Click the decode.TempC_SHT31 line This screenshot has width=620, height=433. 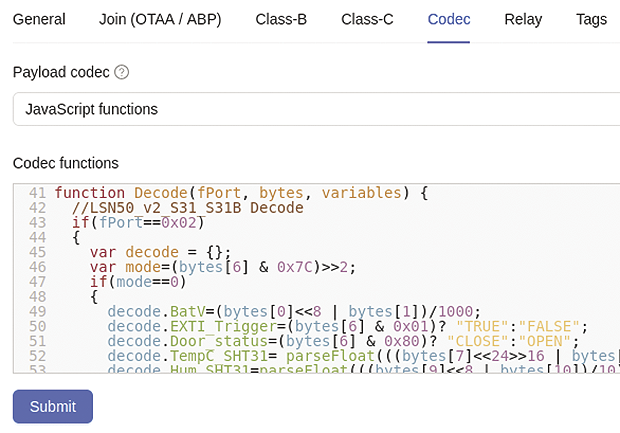tap(364, 356)
